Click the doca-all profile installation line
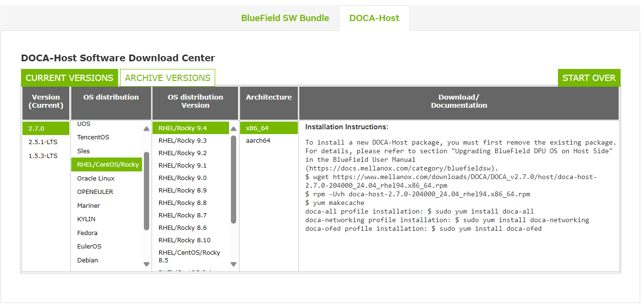644x305 pixels. point(419,211)
